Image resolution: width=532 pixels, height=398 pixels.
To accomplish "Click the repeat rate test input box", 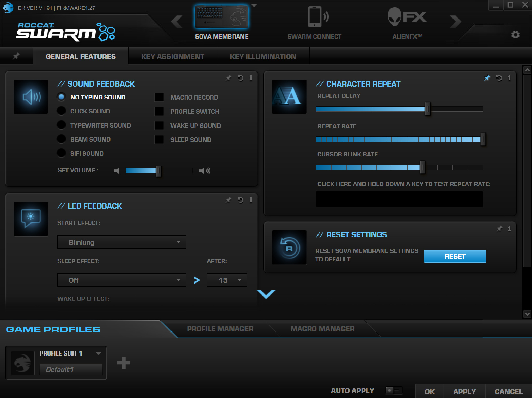I will pos(399,199).
